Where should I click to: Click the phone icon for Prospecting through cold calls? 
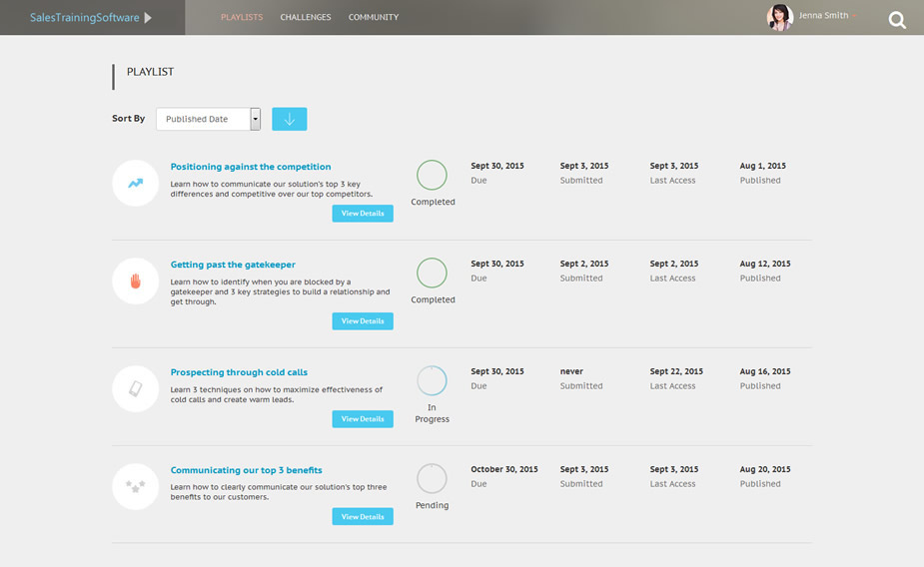[136, 388]
